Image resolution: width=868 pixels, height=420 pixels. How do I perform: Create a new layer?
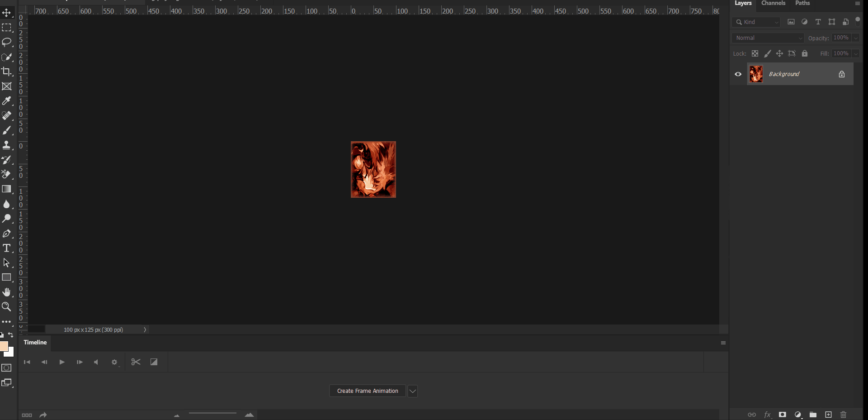point(828,415)
